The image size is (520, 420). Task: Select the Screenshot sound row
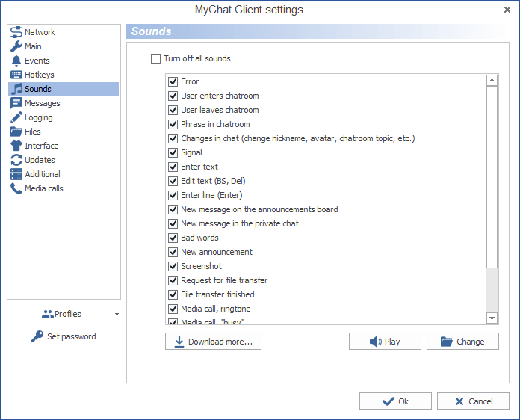(201, 266)
